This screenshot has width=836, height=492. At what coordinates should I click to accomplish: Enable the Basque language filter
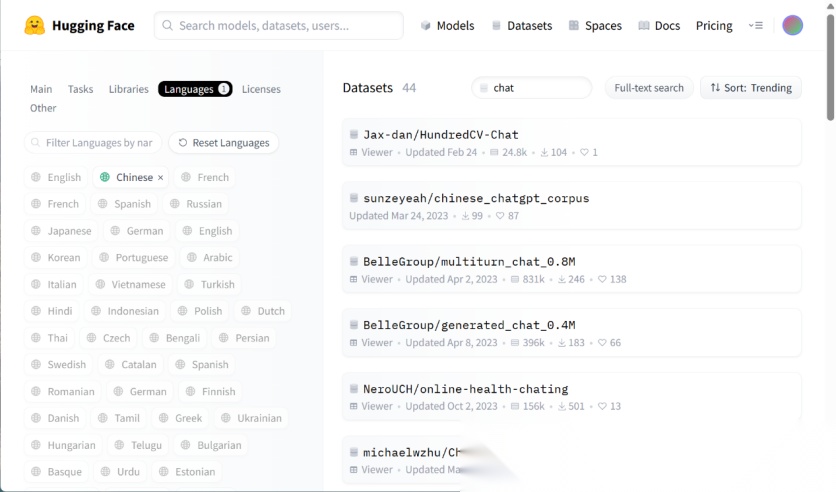pyautogui.click(x=57, y=472)
